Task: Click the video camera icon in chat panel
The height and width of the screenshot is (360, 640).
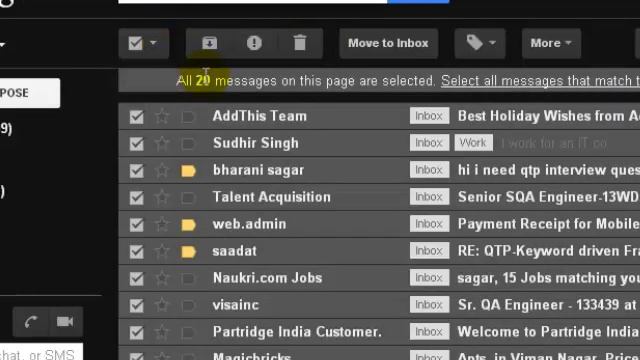Action: tap(65, 322)
